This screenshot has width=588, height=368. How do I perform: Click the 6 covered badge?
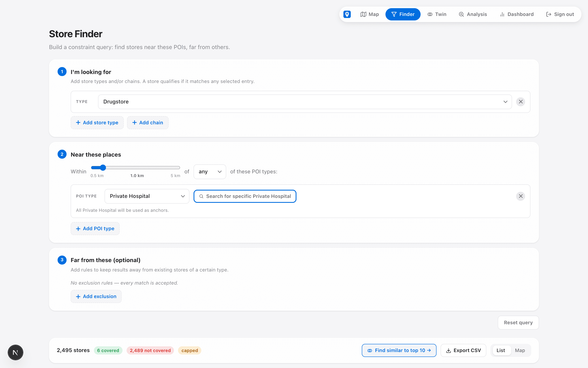(x=108, y=350)
